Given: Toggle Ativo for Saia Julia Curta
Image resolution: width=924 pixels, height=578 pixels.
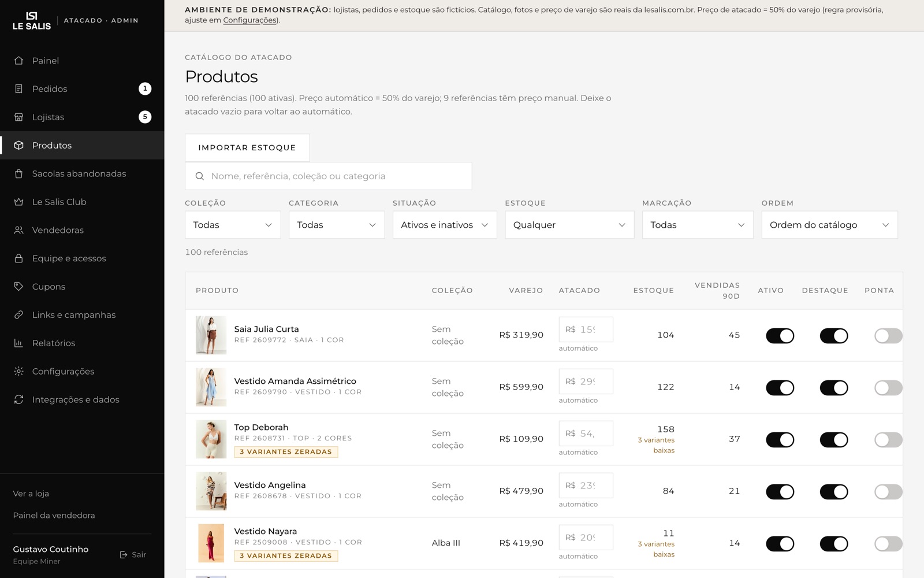Looking at the screenshot, I should coord(780,336).
